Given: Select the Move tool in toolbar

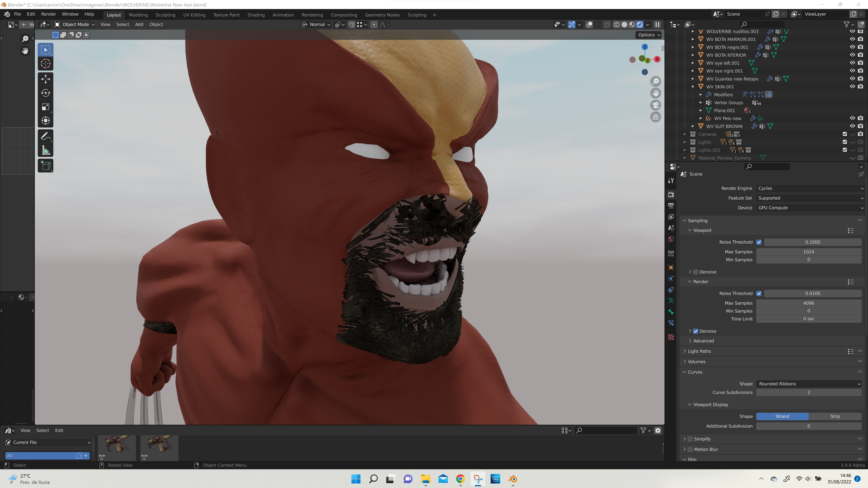Looking at the screenshot, I should 45,79.
